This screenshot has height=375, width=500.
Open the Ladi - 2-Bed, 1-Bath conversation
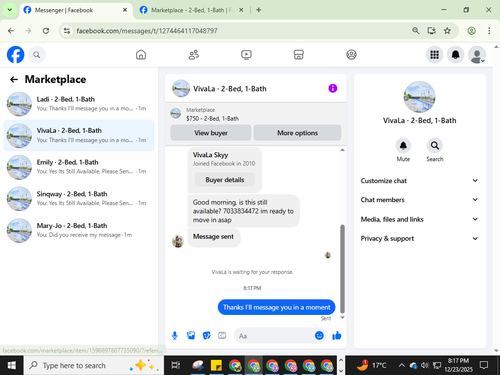(x=79, y=104)
